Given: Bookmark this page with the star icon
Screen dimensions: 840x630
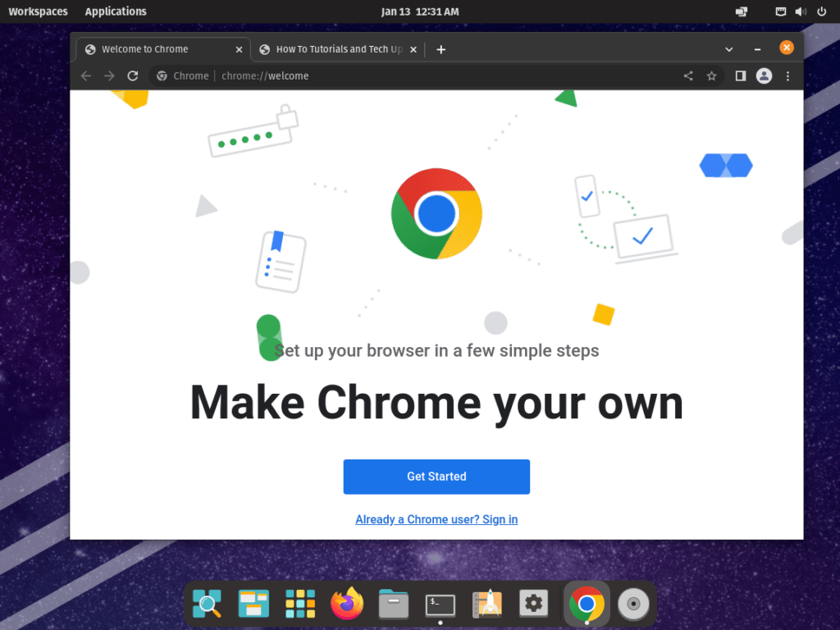Looking at the screenshot, I should [711, 76].
